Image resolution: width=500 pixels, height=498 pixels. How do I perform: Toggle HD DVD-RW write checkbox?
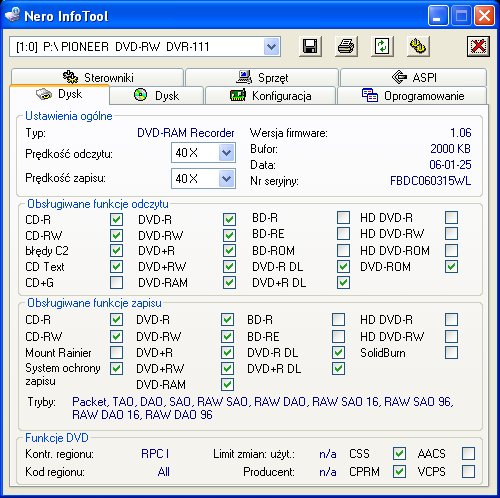pos(451,337)
